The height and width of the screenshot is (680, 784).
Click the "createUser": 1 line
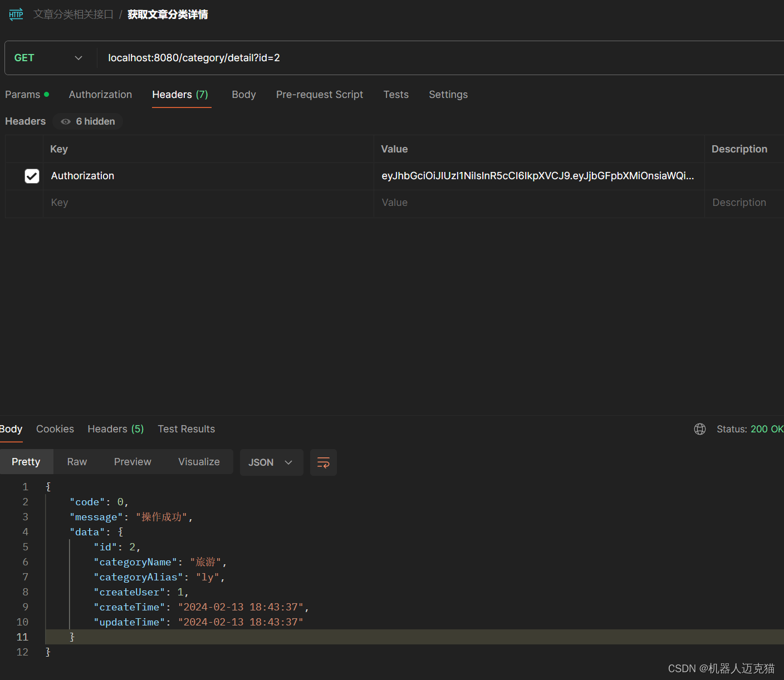pyautogui.click(x=141, y=592)
